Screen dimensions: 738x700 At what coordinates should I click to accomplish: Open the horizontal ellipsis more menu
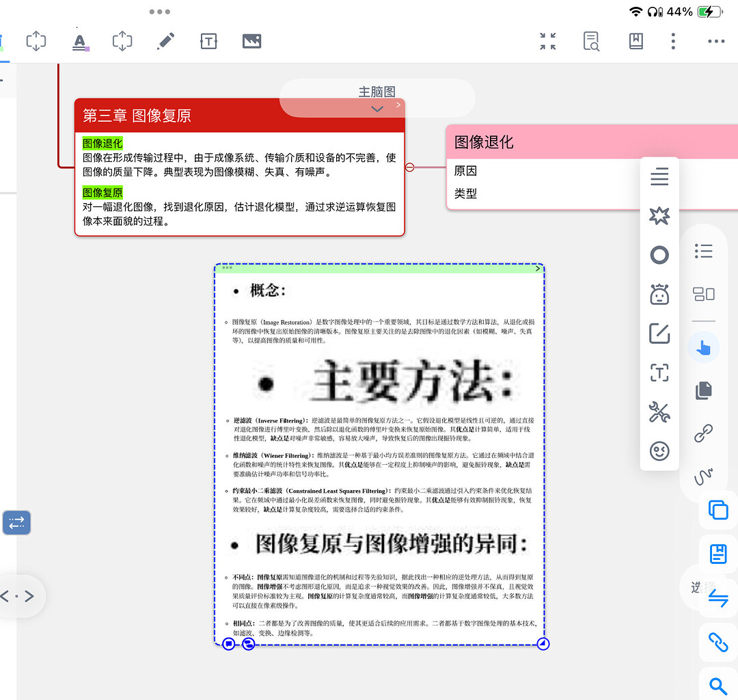716,41
